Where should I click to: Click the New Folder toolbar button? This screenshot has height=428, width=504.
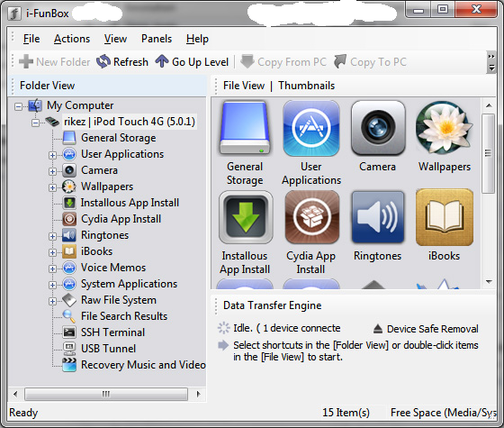pos(54,62)
